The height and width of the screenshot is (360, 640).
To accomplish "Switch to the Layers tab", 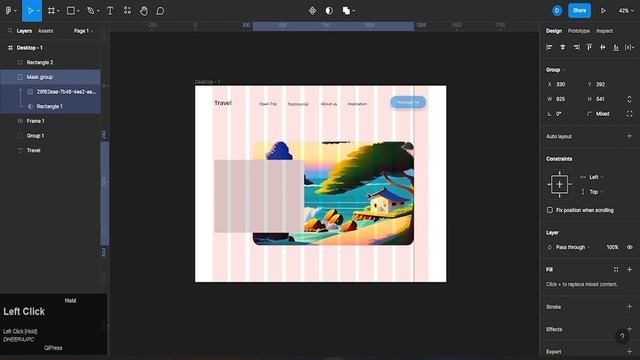I will click(24, 31).
